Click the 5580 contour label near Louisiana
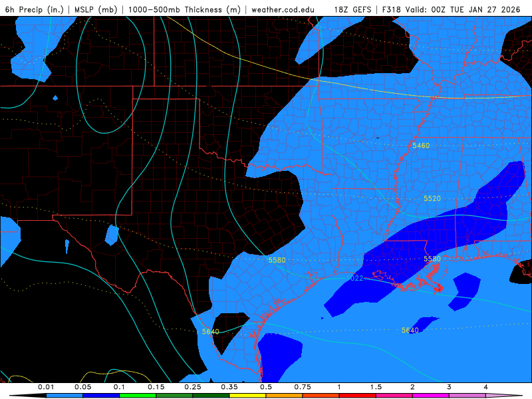532x399 pixels. (432, 259)
